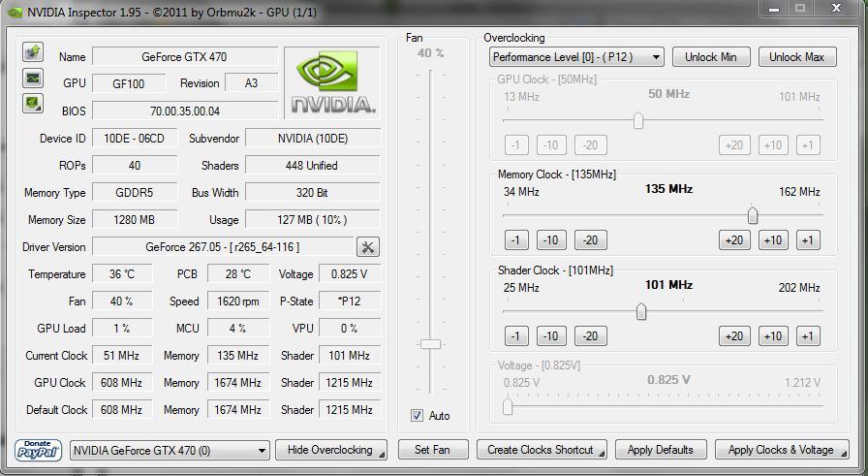Decrease Memory Clock by 1 MHz

516,240
